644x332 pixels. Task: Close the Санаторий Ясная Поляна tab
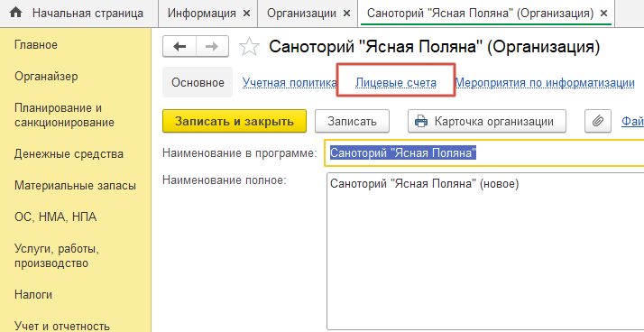point(603,14)
